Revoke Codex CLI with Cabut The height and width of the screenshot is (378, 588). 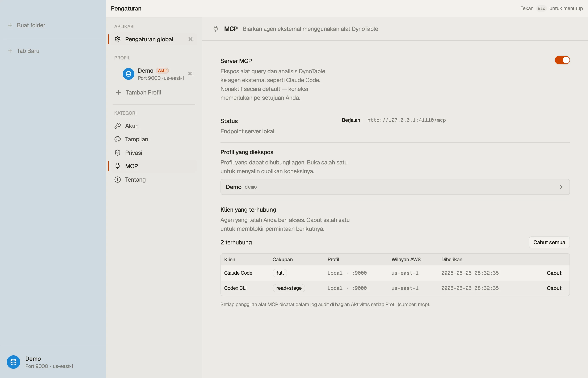point(554,288)
